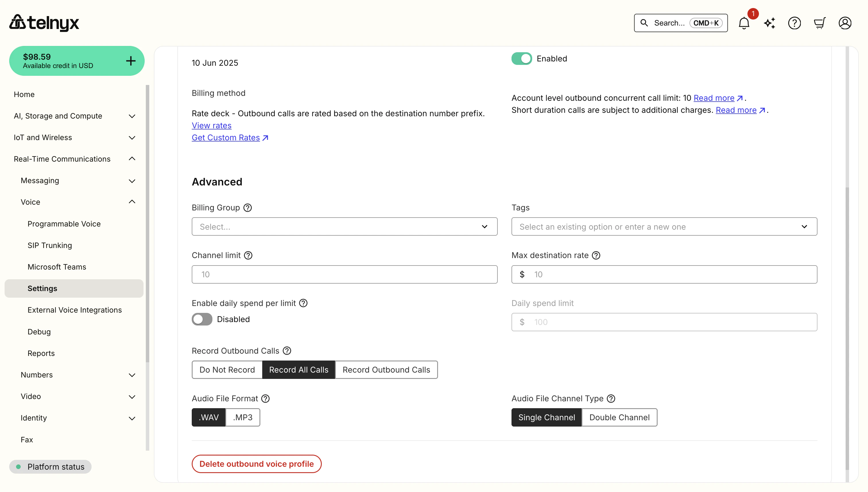Click the AI assistant sparkle icon
Viewport: 868px width, 492px height.
tap(769, 23)
